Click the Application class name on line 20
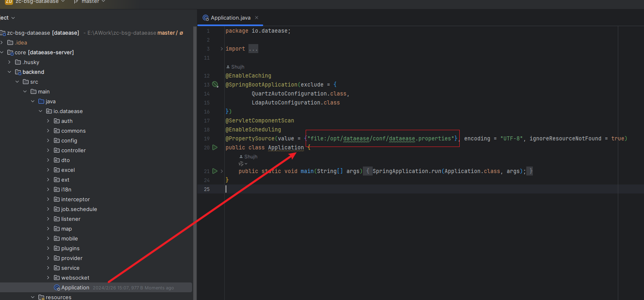The image size is (644, 300). [286, 147]
